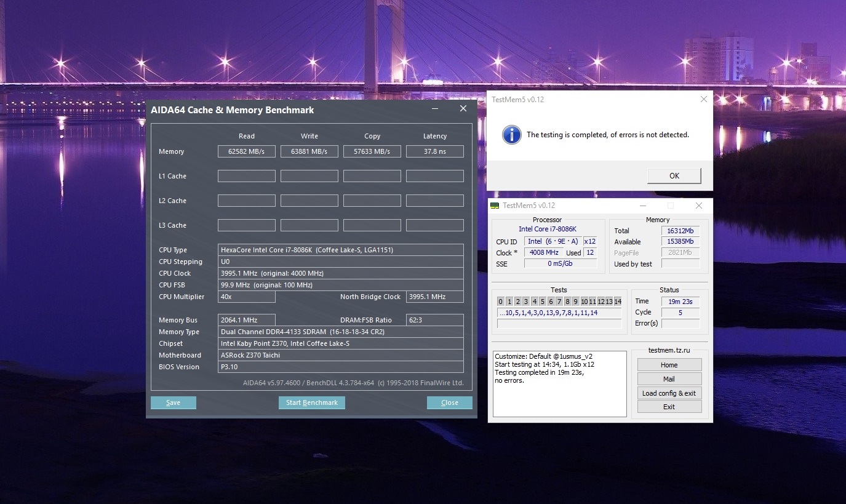Click the x12 core count field
Screen dimensions: 846x504
coord(590,242)
